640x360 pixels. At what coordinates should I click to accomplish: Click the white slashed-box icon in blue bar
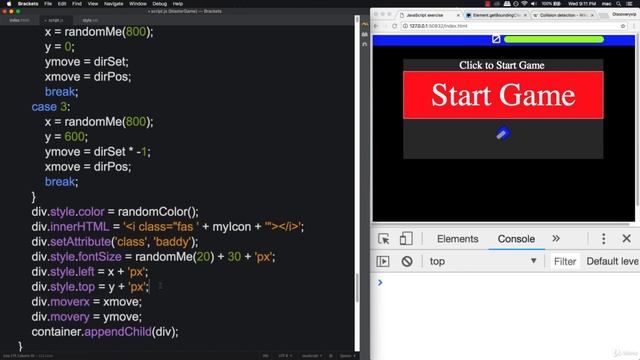click(x=496, y=39)
